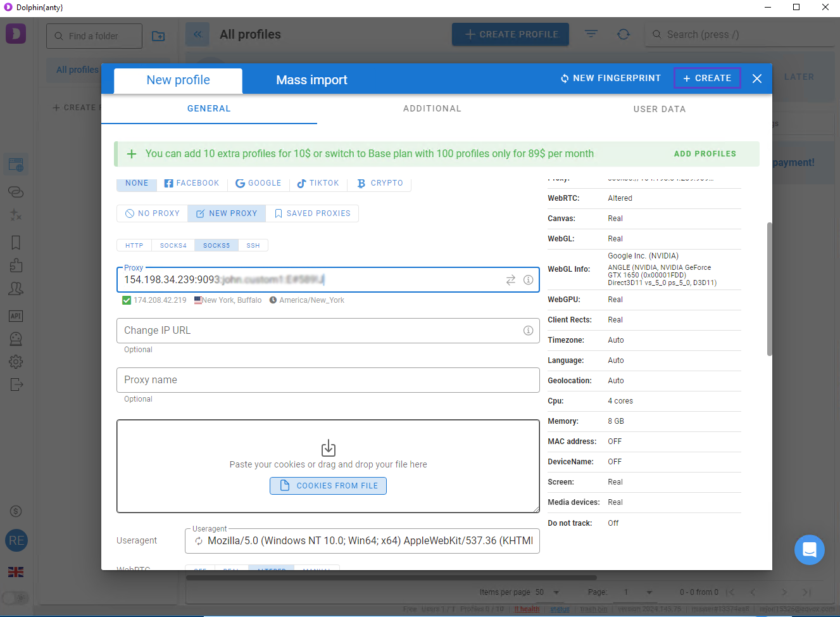The height and width of the screenshot is (617, 840).
Task: Select TikTok profile type
Action: tap(318, 183)
